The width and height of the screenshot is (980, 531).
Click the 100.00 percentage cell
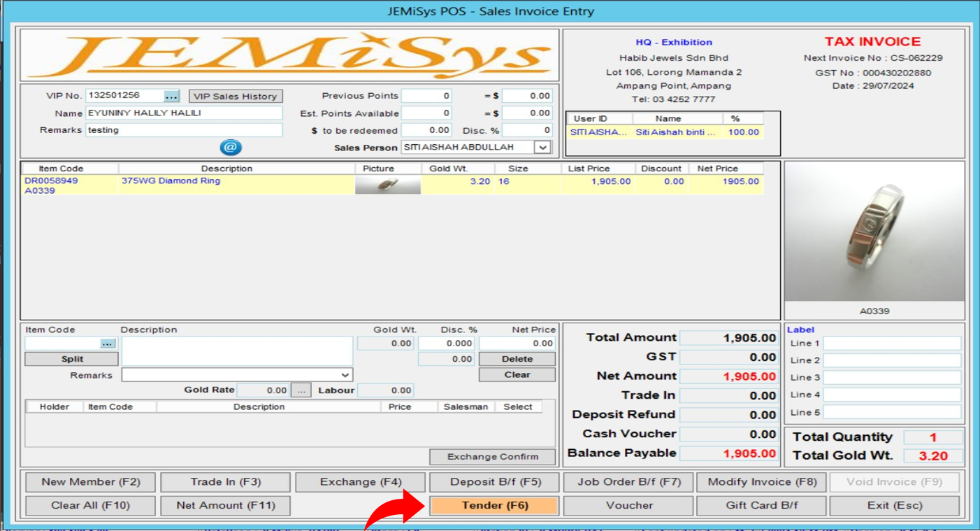click(x=743, y=132)
